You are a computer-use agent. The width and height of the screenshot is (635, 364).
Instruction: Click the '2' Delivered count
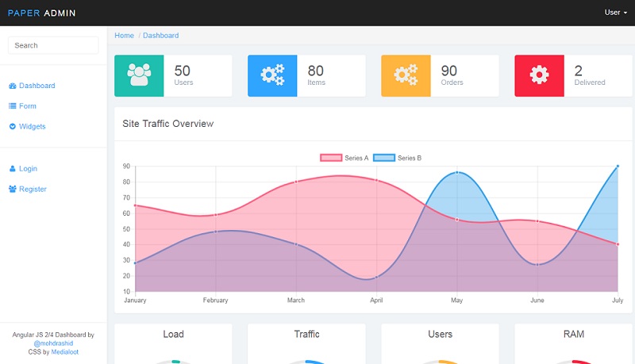pyautogui.click(x=579, y=71)
